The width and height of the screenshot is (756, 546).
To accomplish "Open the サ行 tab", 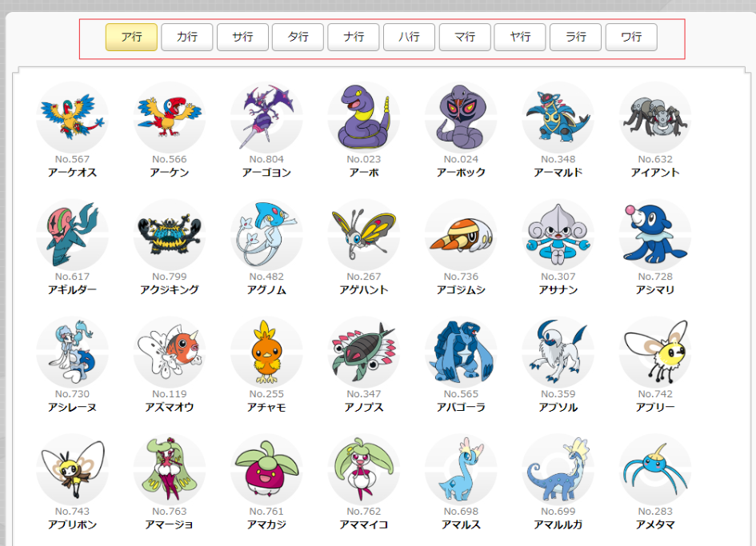I will point(242,37).
